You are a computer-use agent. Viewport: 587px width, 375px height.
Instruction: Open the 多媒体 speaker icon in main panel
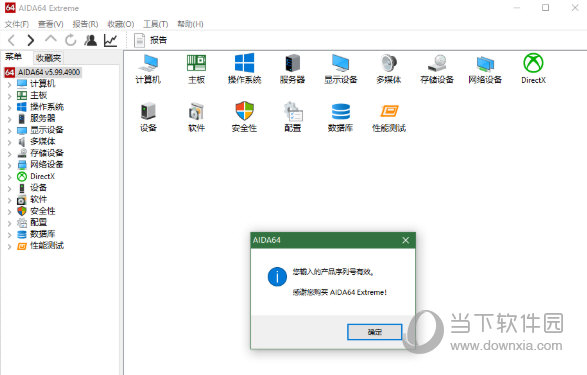click(x=389, y=69)
